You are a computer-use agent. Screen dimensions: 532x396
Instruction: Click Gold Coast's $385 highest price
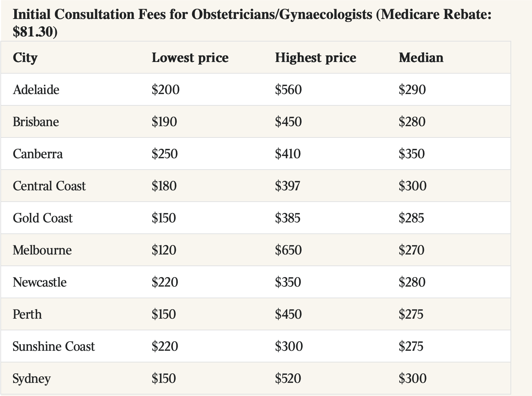(288, 218)
